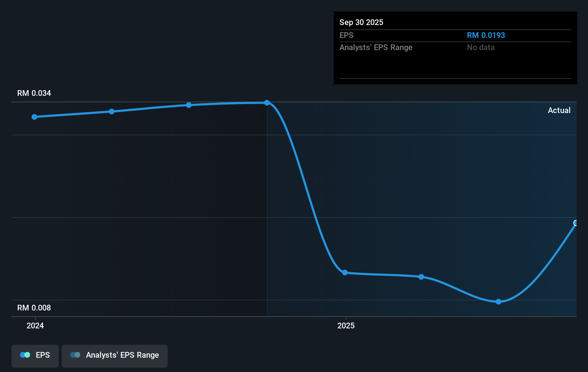Viewport: 588px width, 372px height.
Task: Click the RM 0.008 y-axis label
Action: pos(34,308)
